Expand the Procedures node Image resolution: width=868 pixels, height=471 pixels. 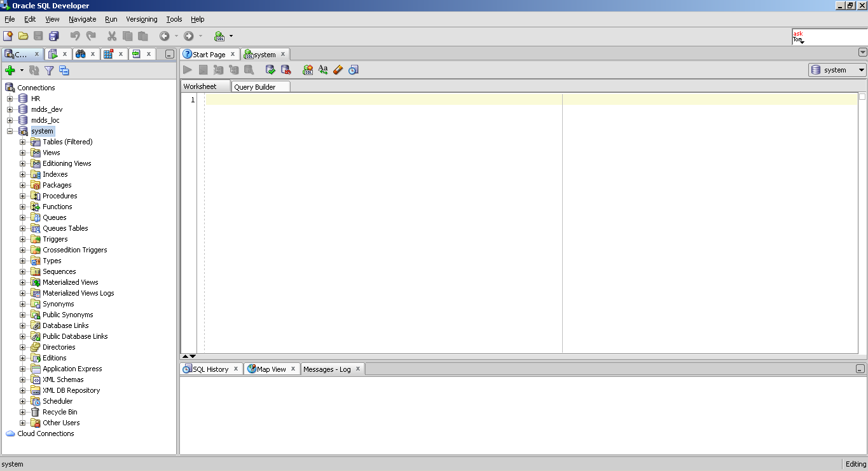click(x=22, y=196)
